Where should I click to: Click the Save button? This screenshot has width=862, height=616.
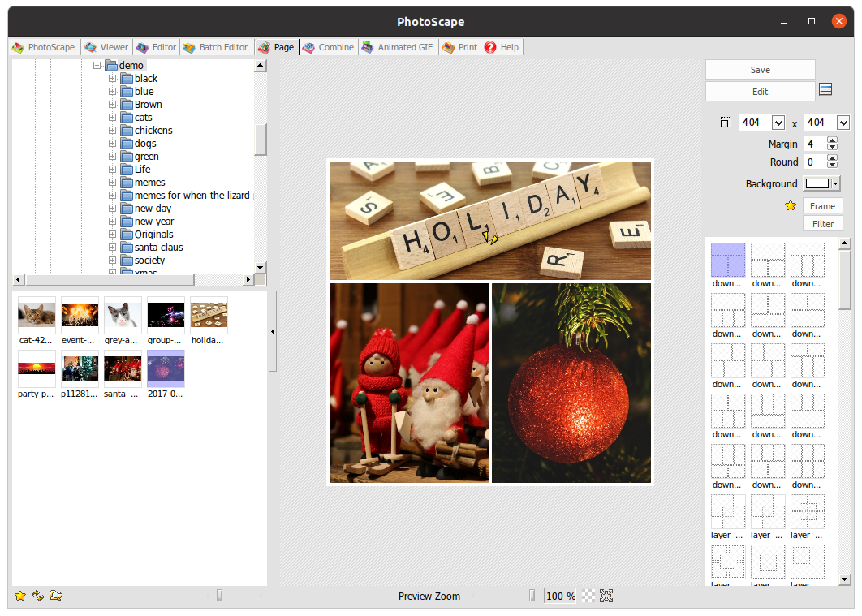pyautogui.click(x=760, y=69)
